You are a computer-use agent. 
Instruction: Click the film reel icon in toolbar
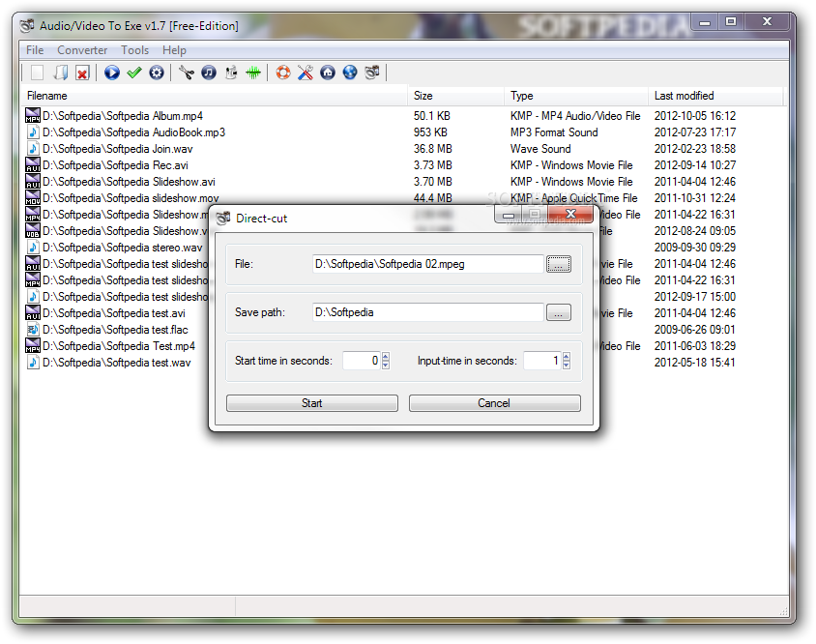[372, 73]
